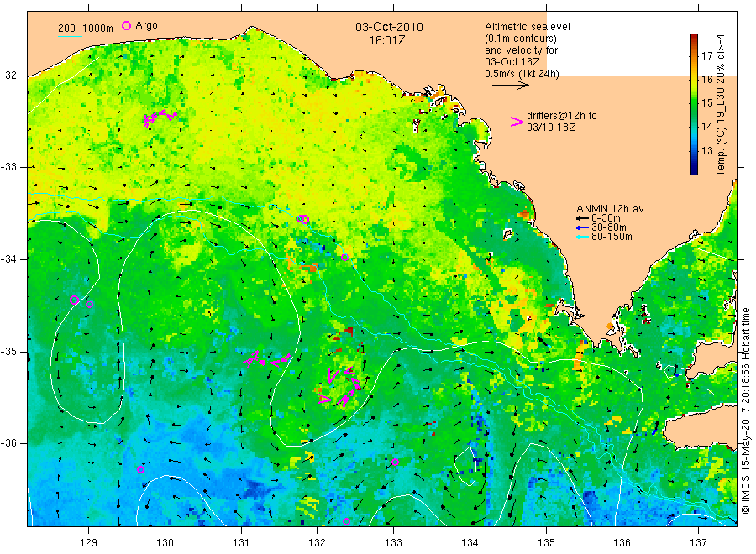Click the black 0-30m ANMN arrow symbol
Viewport: 756px width, 554px height.
(582, 218)
